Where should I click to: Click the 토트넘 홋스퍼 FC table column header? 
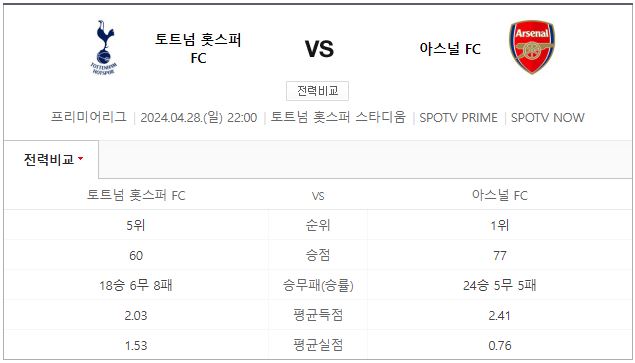(136, 195)
